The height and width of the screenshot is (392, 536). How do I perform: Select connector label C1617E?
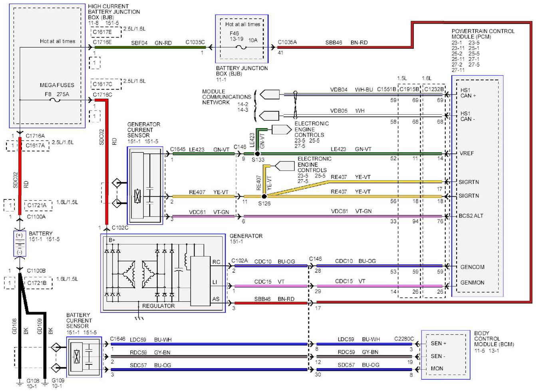coord(102,32)
